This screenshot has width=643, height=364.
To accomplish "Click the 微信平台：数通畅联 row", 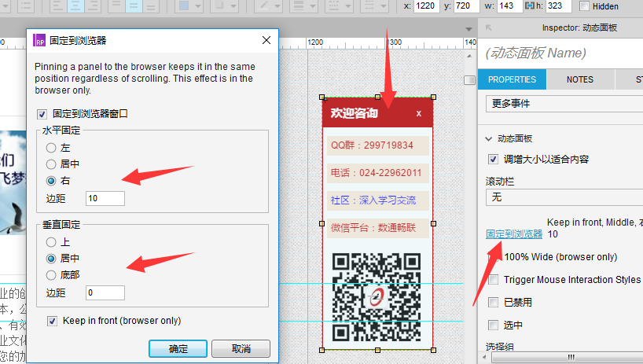I will tap(377, 228).
